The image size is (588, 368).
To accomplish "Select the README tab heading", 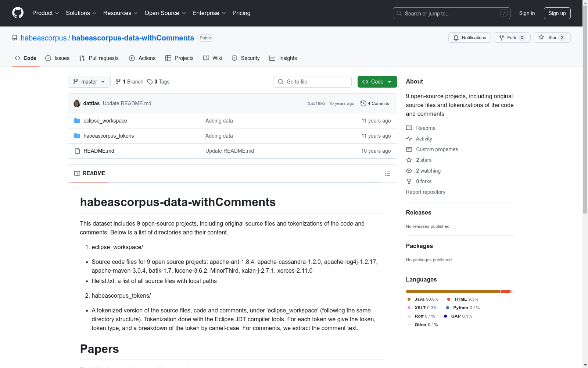I will point(90,173).
